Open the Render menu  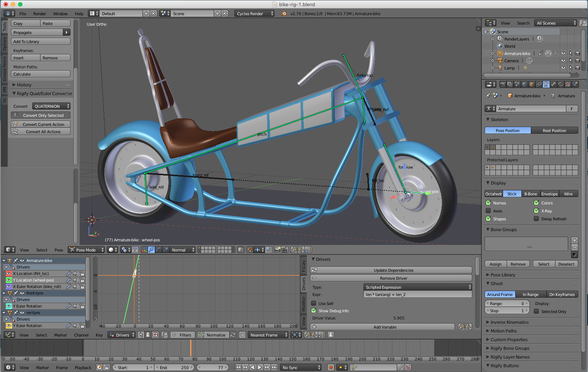click(x=39, y=14)
